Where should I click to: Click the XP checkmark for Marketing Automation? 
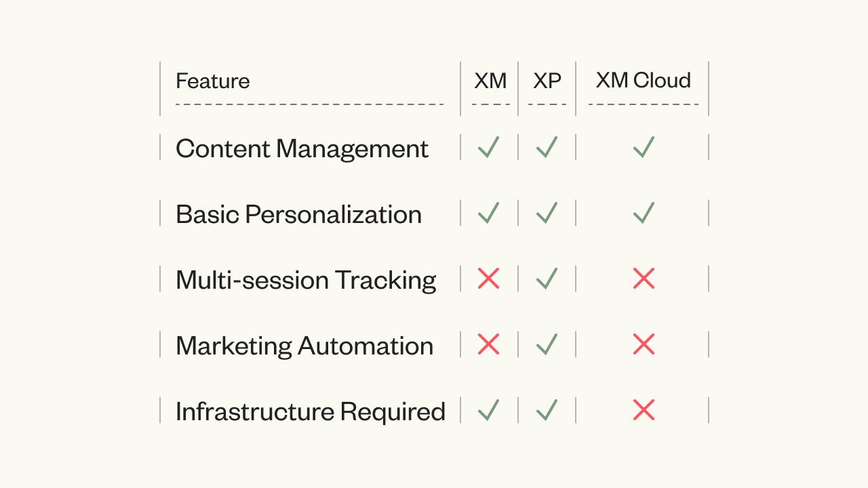pyautogui.click(x=547, y=344)
